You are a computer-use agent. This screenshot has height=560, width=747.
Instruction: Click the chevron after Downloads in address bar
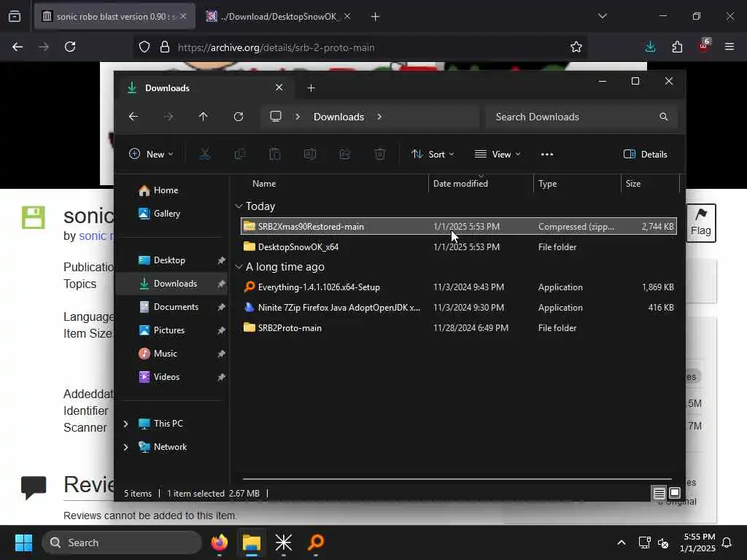[x=379, y=117]
